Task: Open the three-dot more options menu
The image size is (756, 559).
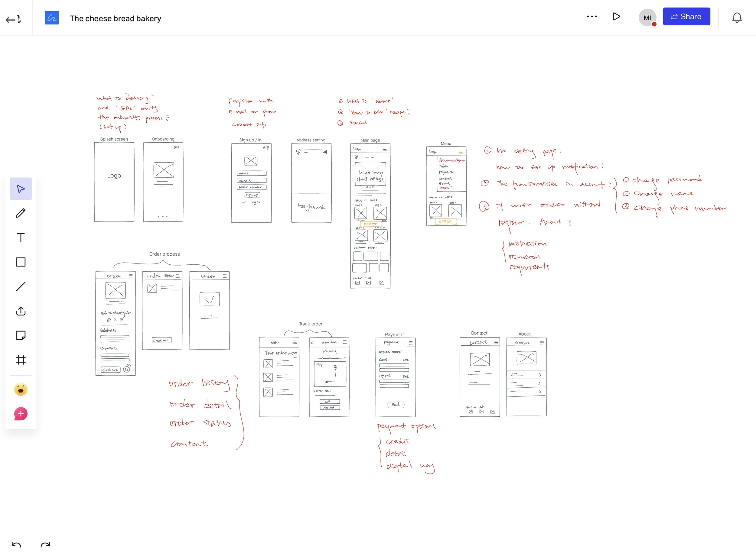Action: click(x=591, y=17)
